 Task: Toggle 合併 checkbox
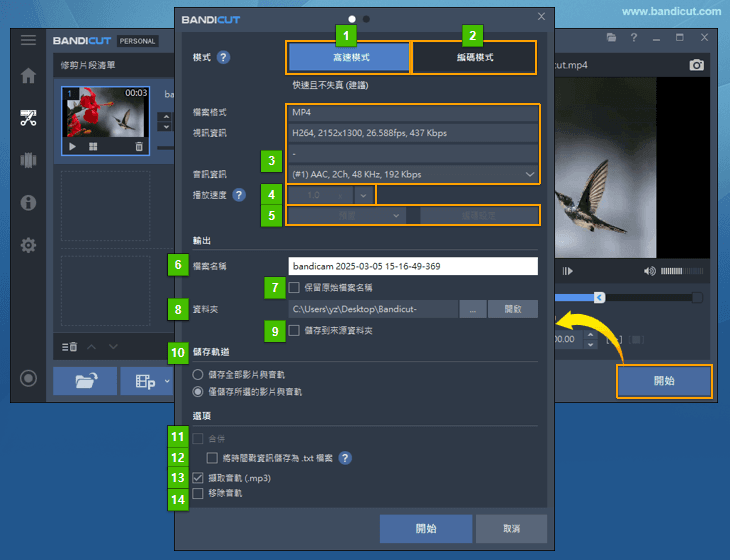coord(198,439)
